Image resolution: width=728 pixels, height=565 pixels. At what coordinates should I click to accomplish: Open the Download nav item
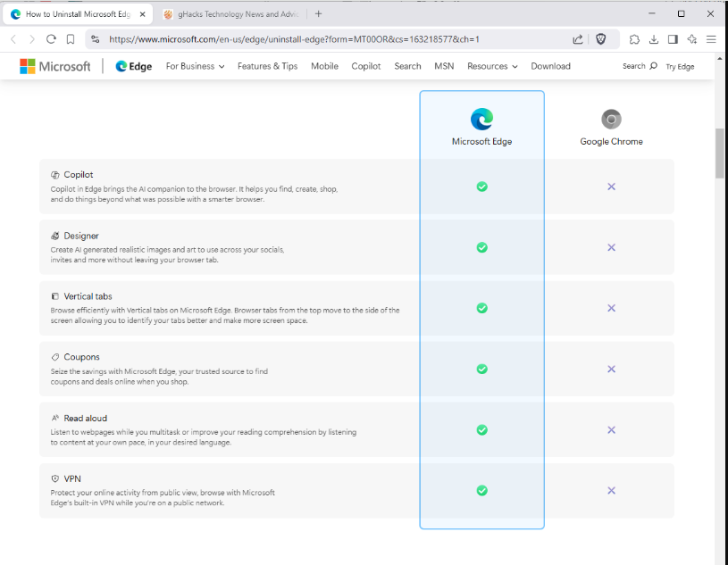550,66
